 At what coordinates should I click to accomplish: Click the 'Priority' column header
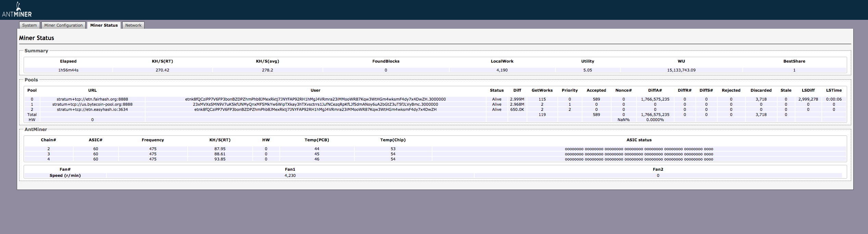click(570, 90)
